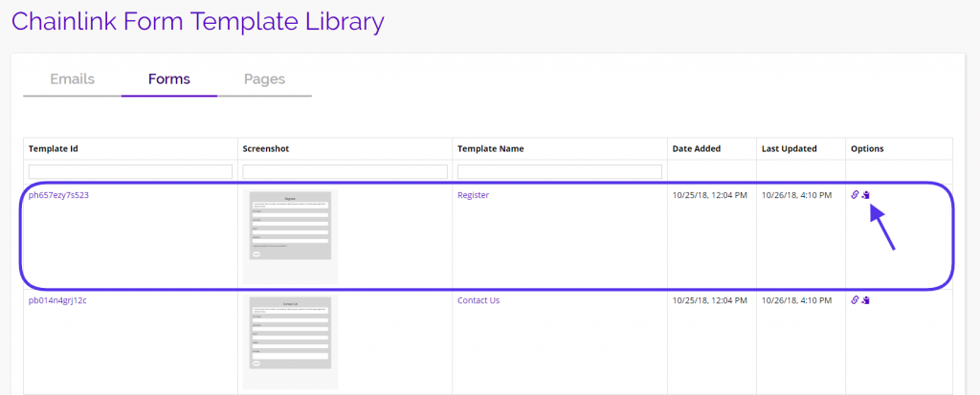This screenshot has height=395, width=980.
Task: Click the clipboard copy icon in Register row
Action: tap(865, 195)
